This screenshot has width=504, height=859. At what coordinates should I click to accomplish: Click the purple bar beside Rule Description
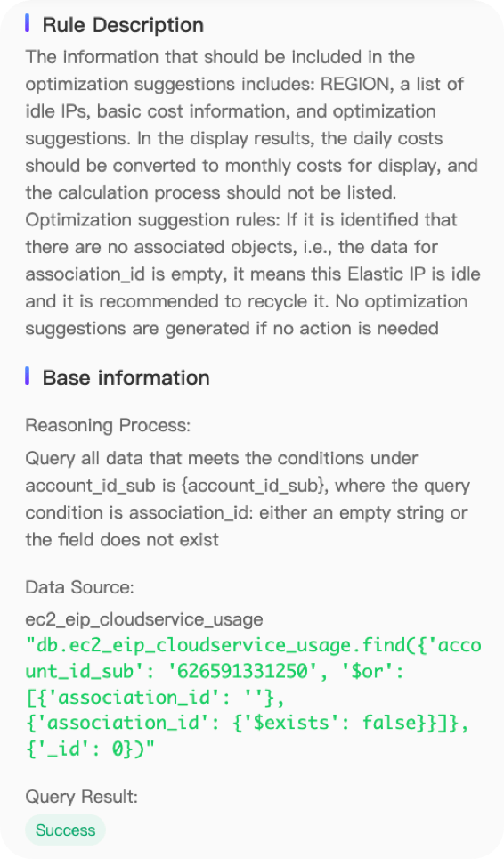28,23
